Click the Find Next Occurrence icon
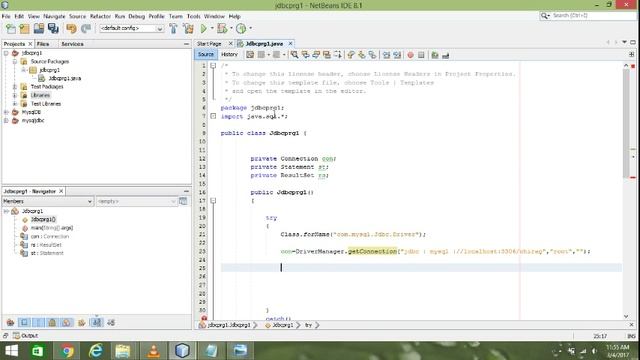The width and height of the screenshot is (640, 360). (316, 55)
